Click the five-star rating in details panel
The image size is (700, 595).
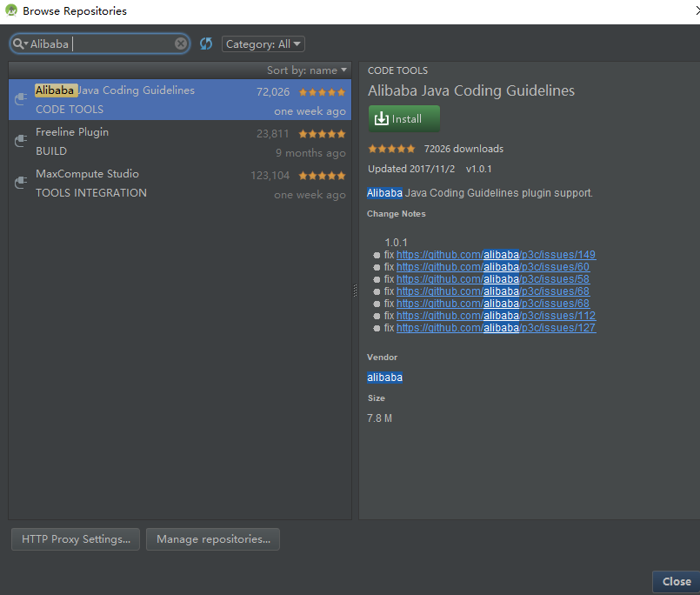click(x=391, y=149)
